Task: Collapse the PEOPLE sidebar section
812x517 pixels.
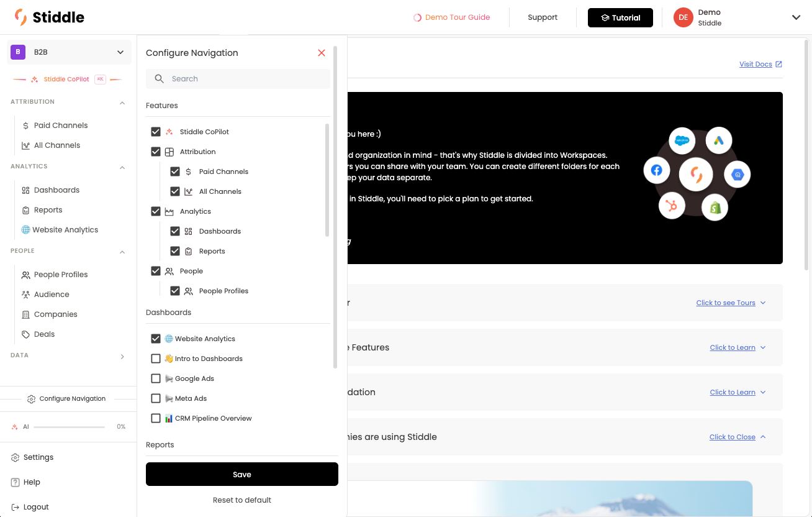Action: pyautogui.click(x=122, y=252)
